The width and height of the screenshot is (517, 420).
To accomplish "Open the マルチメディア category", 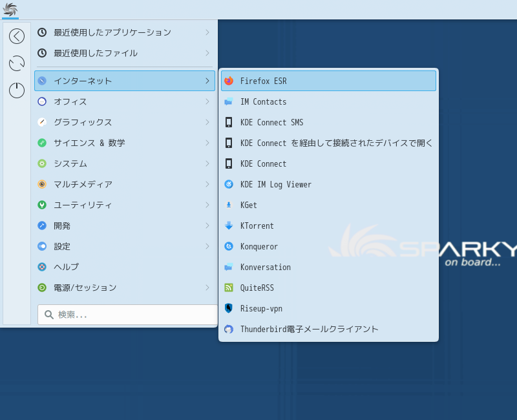I will [x=125, y=184].
